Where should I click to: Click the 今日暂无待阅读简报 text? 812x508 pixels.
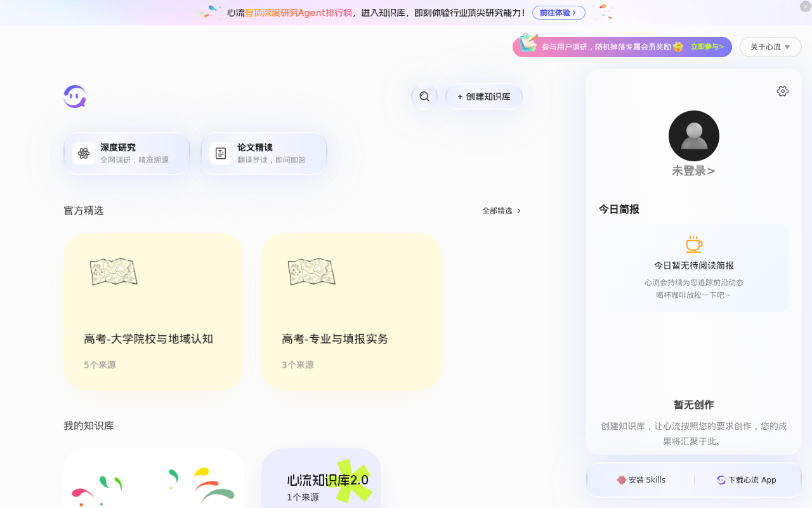pyautogui.click(x=694, y=265)
